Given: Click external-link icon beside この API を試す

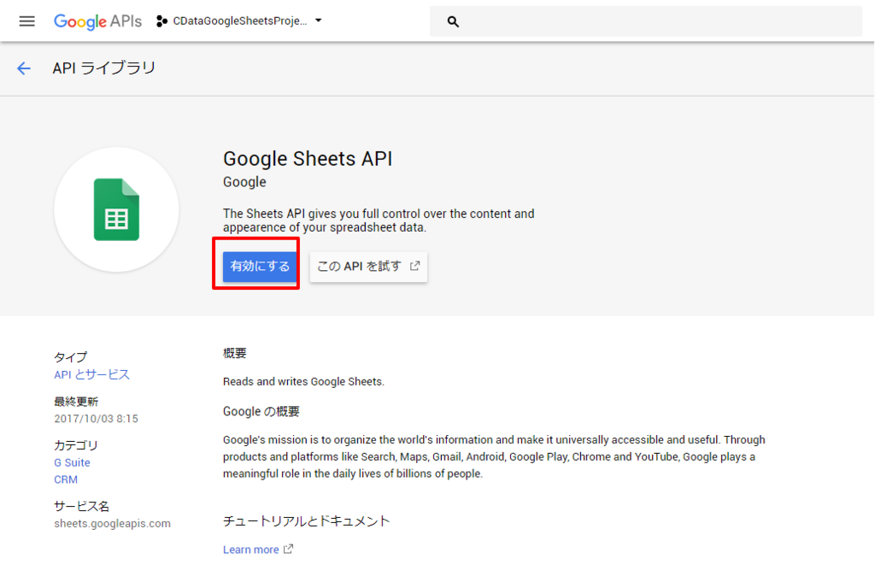Looking at the screenshot, I should (x=415, y=266).
